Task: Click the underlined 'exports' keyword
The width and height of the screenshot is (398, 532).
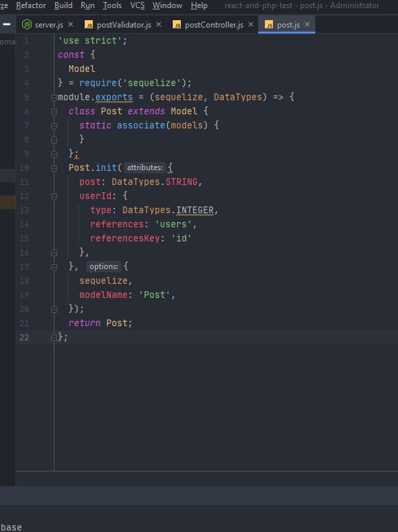Action: click(x=114, y=97)
